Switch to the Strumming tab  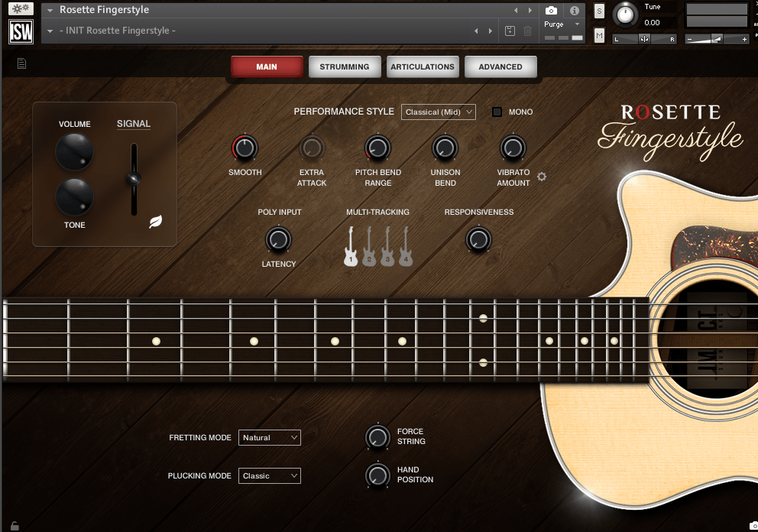pos(344,66)
